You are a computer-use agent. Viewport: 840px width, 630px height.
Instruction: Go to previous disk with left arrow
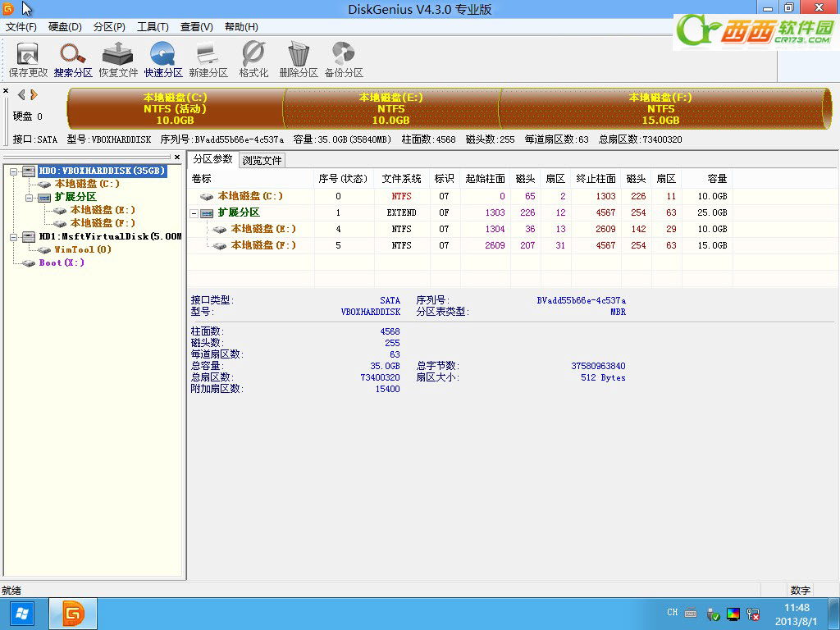21,95
